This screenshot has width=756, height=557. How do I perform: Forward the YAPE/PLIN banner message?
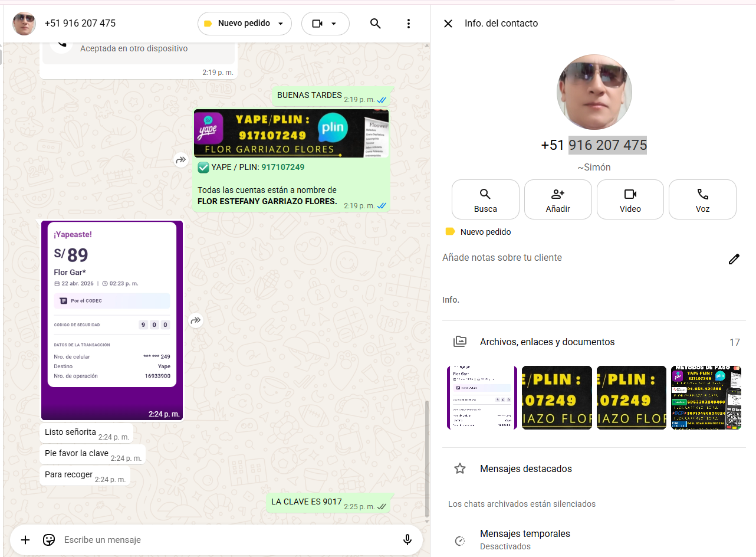180,159
